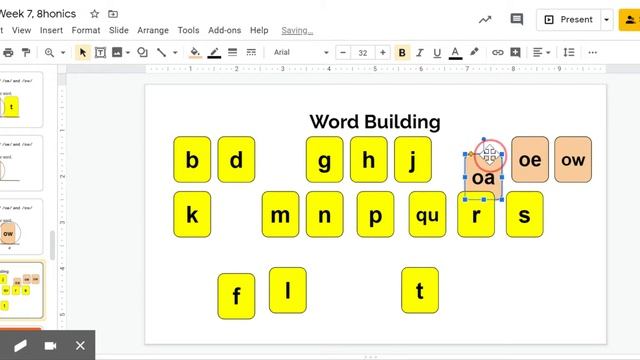Open the fill color picker
Viewport: 640px width, 360px height.
[195, 53]
